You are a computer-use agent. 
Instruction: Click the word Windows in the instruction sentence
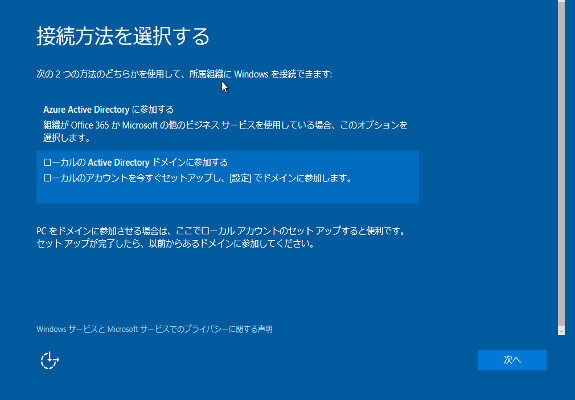tap(251, 74)
